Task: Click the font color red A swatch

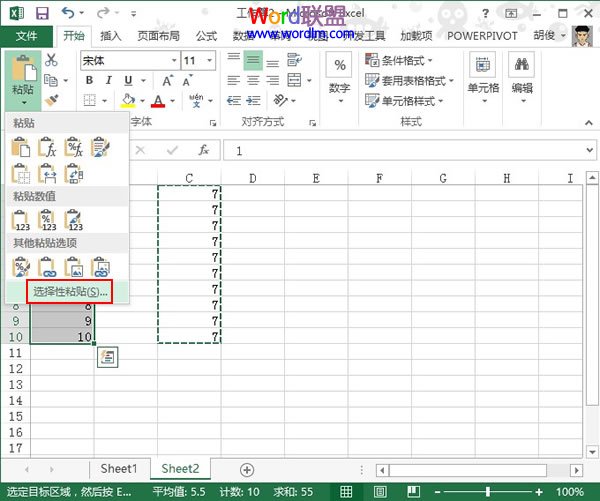Action: click(x=158, y=101)
